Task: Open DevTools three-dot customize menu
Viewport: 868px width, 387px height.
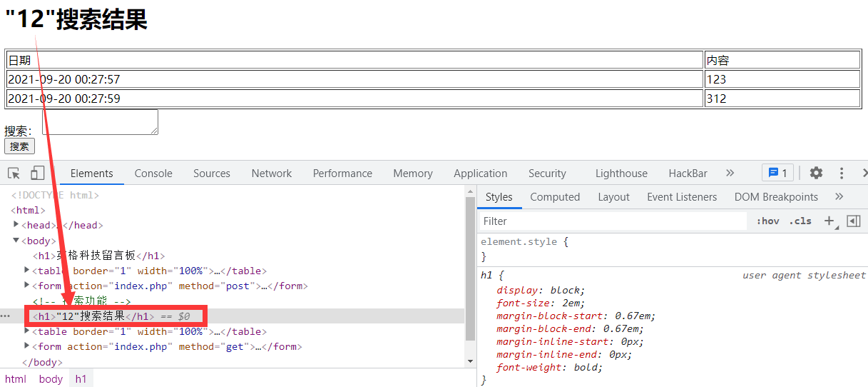Action: tap(842, 173)
